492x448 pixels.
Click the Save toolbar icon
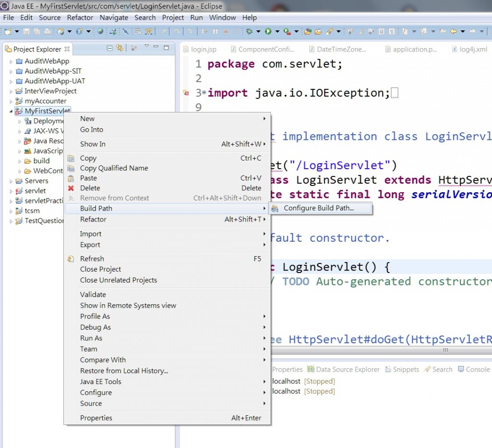(26, 31)
